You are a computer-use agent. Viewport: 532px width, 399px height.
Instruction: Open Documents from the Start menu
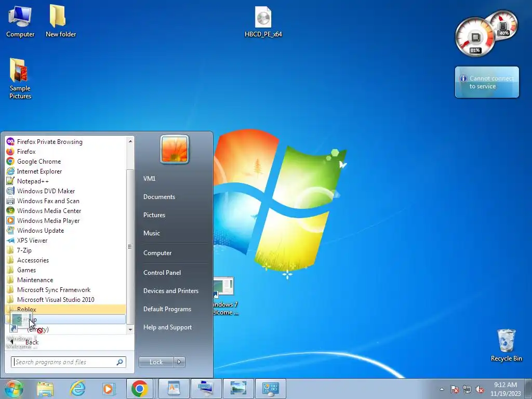[x=159, y=197]
